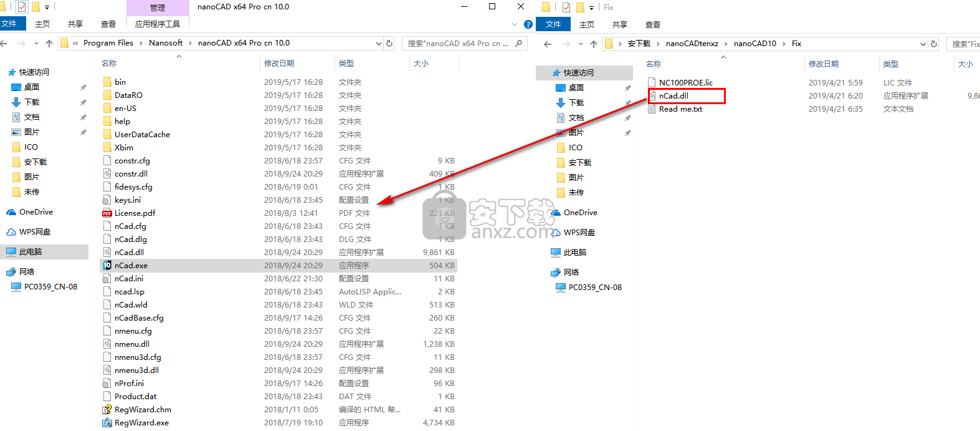Refresh the Fix folder listing
Screen dimensions: 980x431
[934, 44]
